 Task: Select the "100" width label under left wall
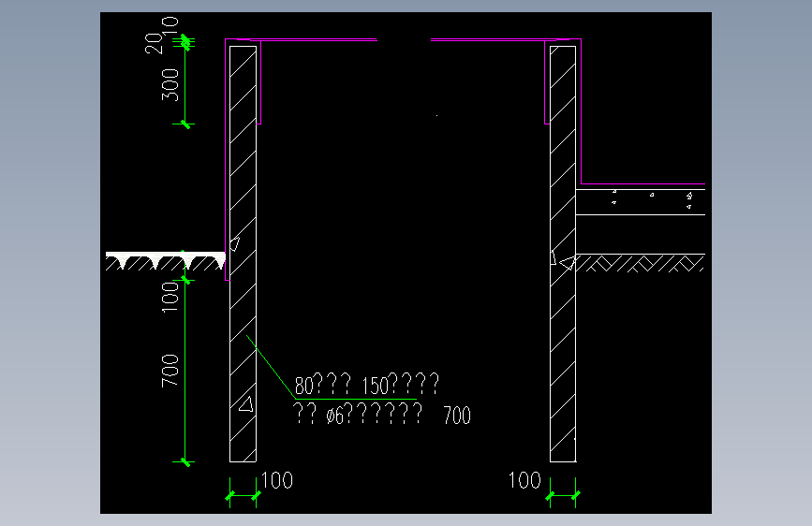pos(277,480)
